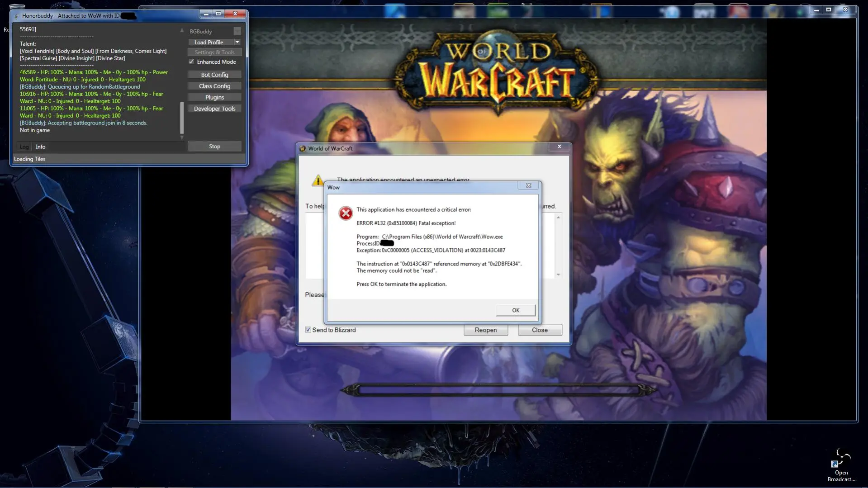Click the 'Exception: 0xC0000005 (ACCESS_VIOLATION)' line
Viewport: 868px width, 488px height.
point(431,250)
